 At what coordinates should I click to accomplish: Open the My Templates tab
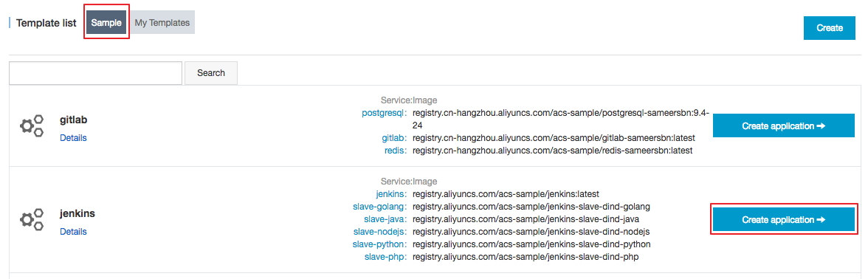click(162, 23)
